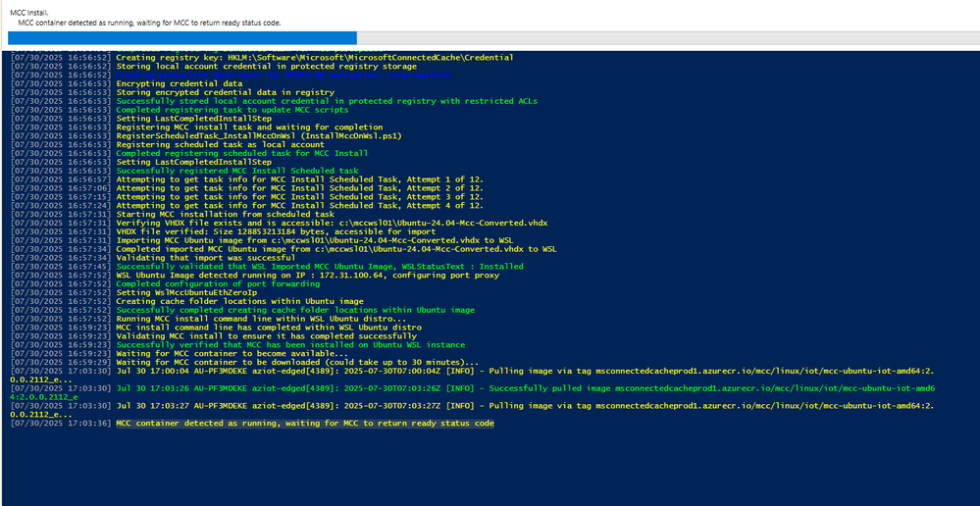Click 'MCC install command line has completed' line
Viewport: 980px width, 506px height.
(x=269, y=329)
